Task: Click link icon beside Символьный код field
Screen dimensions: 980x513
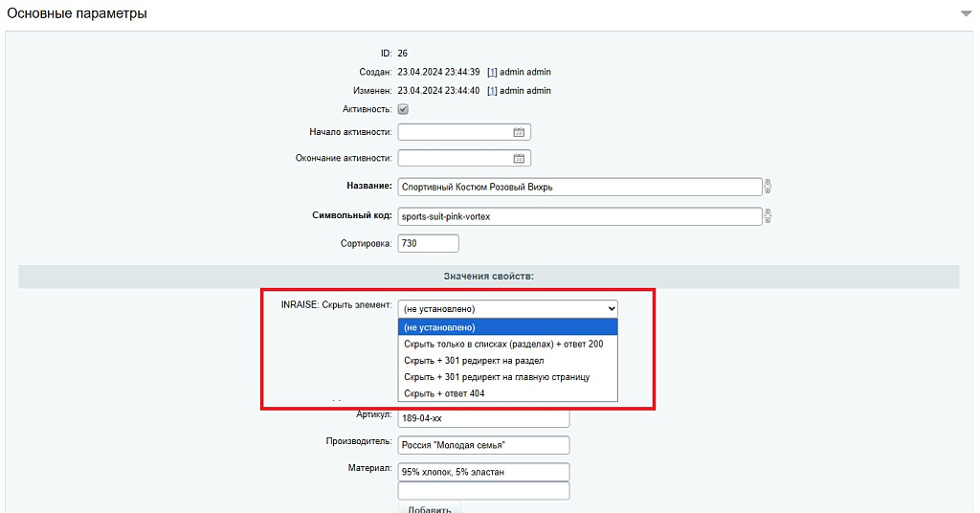Action: click(768, 215)
